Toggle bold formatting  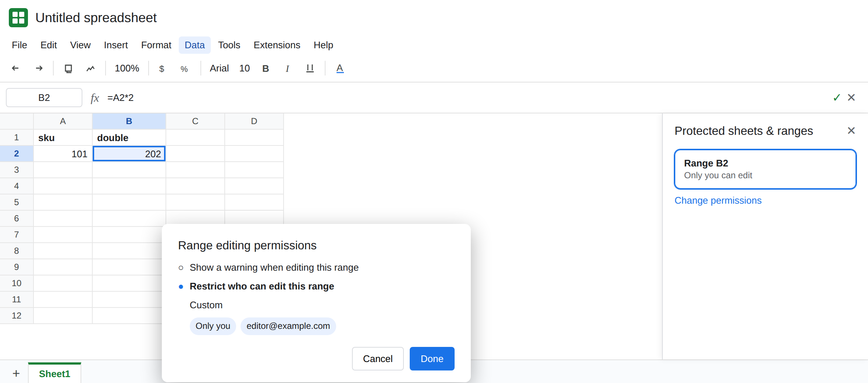(x=266, y=68)
